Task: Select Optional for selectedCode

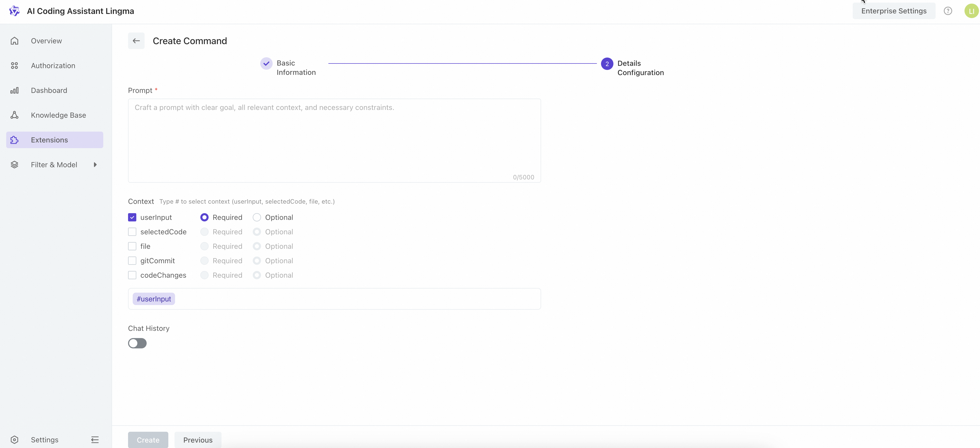Action: (x=257, y=231)
